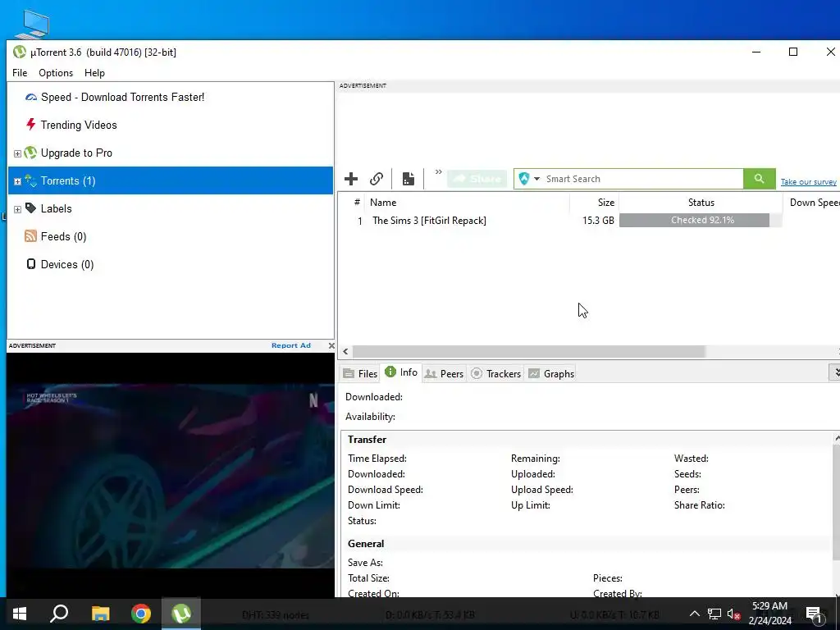This screenshot has width=840, height=630.
Task: Click the RSS Feeds icon
Action: 31,236
